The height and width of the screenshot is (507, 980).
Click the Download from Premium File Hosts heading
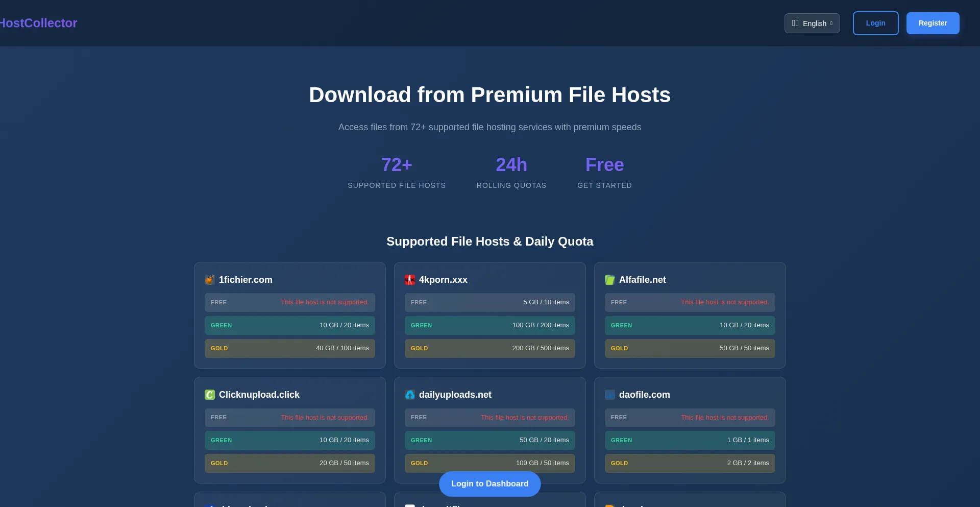pyautogui.click(x=489, y=95)
